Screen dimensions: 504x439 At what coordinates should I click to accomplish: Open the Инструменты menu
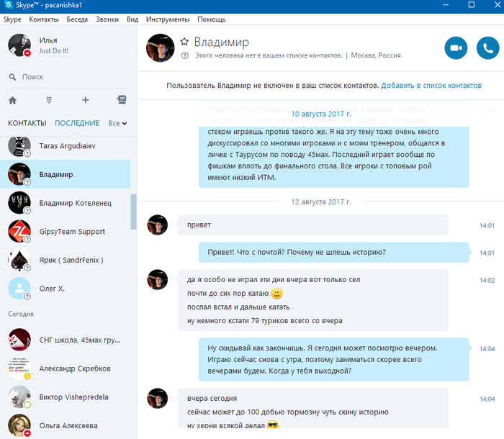(x=168, y=19)
